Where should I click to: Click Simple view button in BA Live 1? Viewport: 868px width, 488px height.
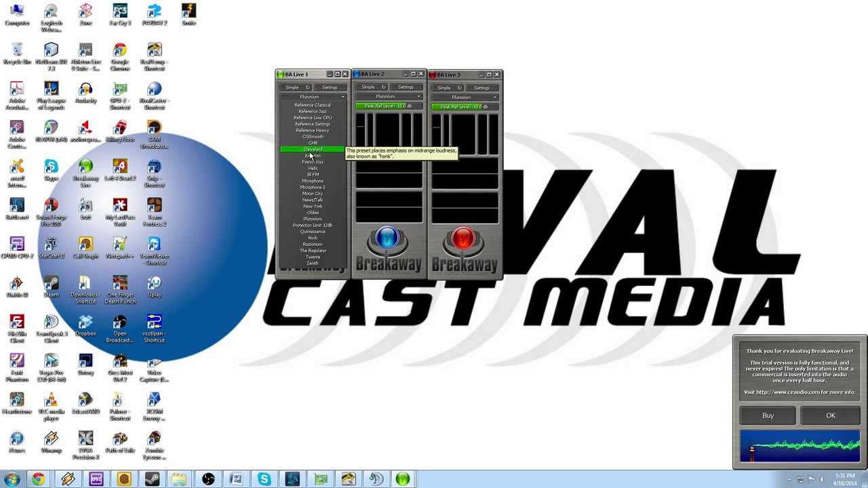pos(296,87)
